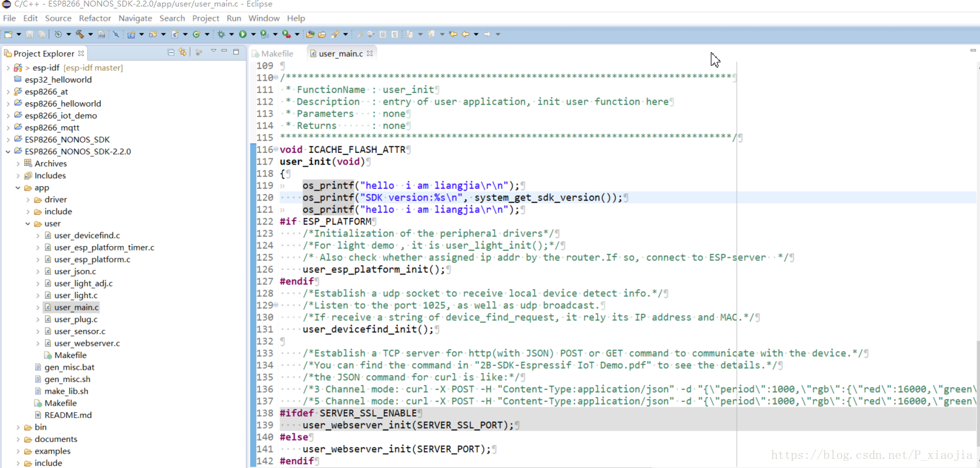Click the Save toolbar icon
Viewport: 980px width, 468px height.
tap(29, 34)
